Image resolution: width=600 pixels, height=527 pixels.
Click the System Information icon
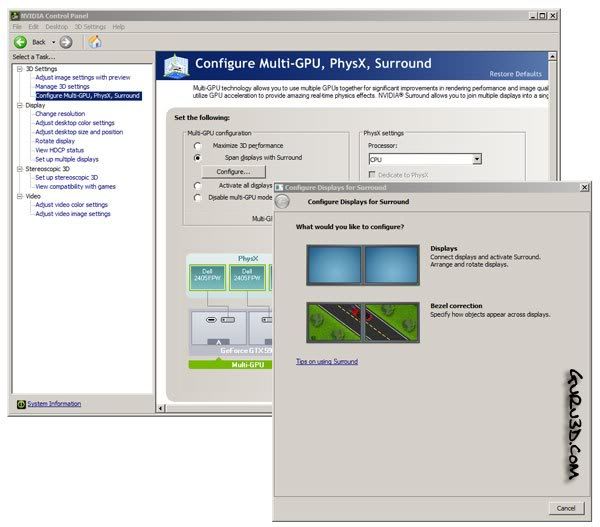pos(20,404)
